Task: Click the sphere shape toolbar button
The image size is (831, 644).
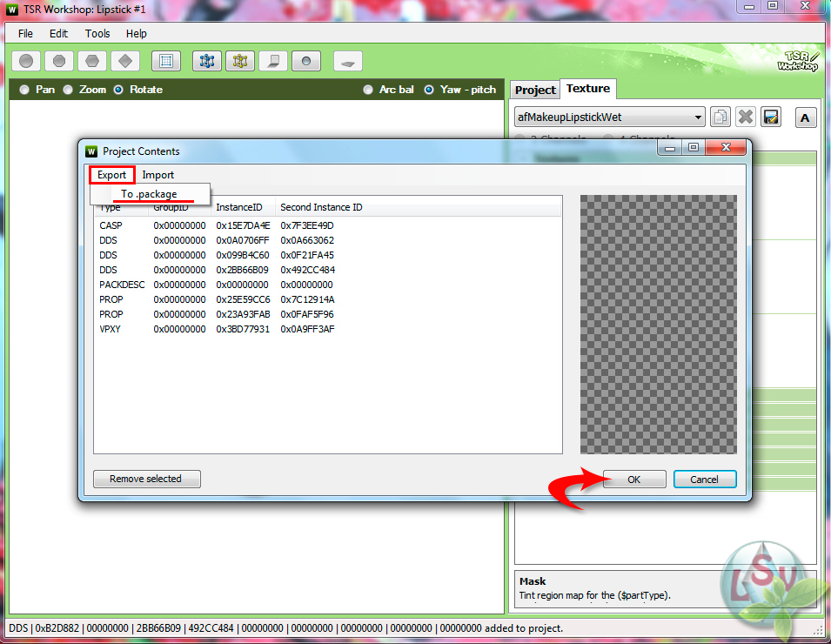Action: [26, 61]
